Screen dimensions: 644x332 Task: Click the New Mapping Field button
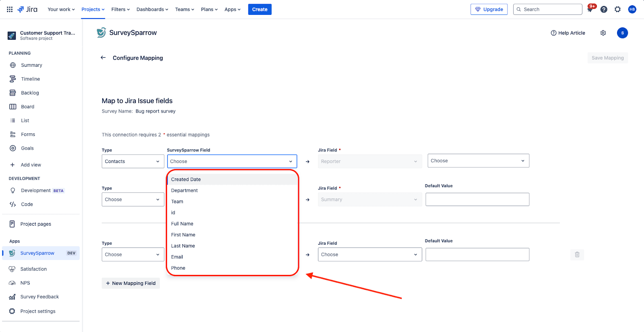[130, 283]
